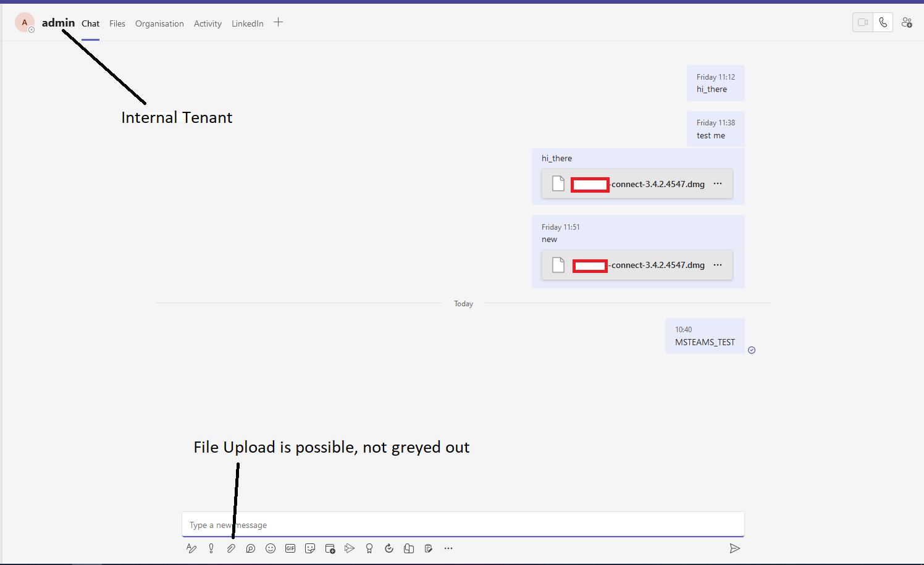Set message importance with the exclamation icon
This screenshot has height=565, width=924.
click(211, 548)
